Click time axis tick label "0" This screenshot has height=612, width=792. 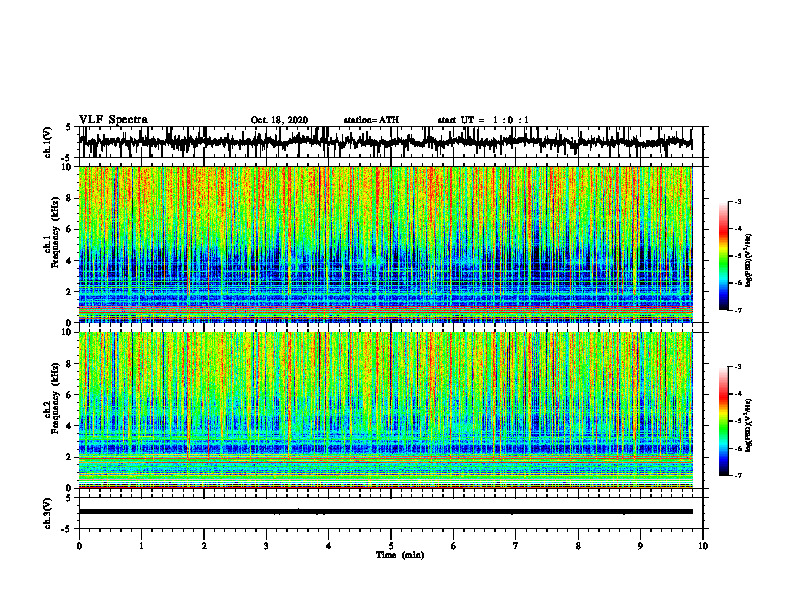point(79,546)
